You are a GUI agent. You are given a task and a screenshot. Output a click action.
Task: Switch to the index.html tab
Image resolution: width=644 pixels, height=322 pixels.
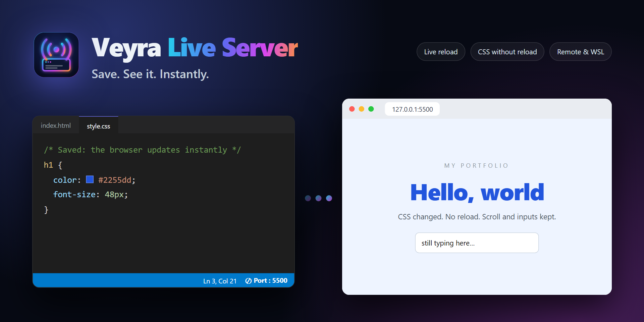56,125
